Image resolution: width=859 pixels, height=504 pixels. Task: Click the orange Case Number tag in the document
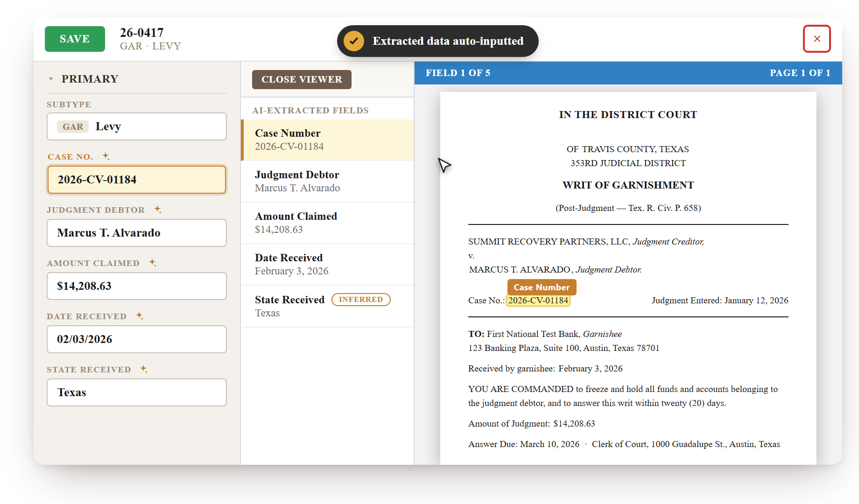[x=542, y=287]
